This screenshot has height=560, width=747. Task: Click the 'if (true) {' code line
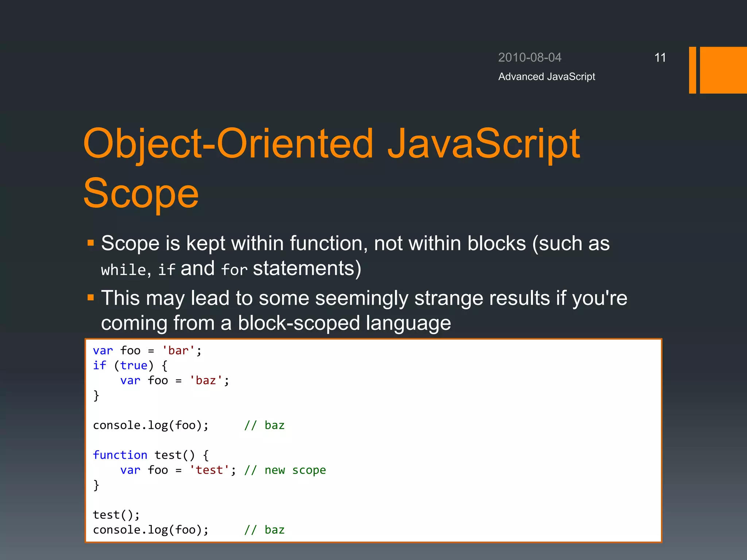(x=130, y=366)
